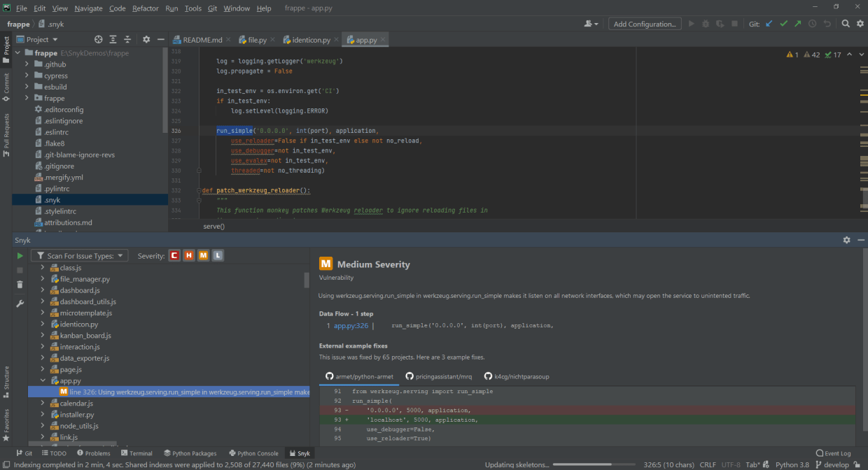The height and width of the screenshot is (470, 868).
Task: Collapse app.py in Snyk results
Action: pos(43,381)
